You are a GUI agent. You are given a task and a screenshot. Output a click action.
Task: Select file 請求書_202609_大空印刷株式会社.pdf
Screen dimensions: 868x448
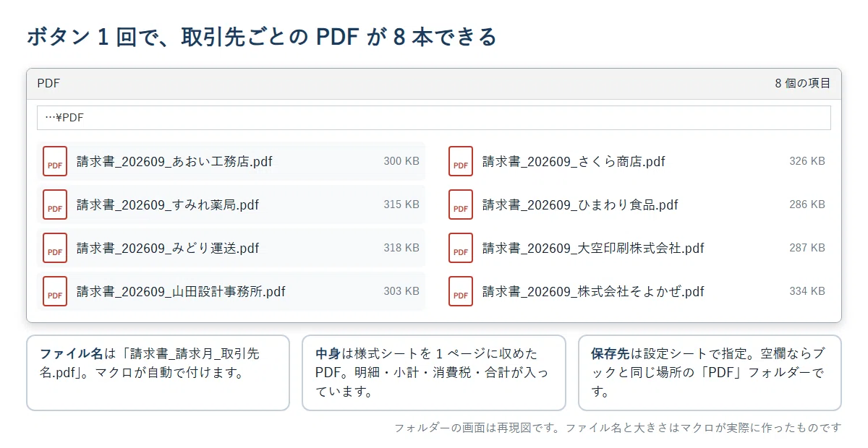tap(637, 248)
